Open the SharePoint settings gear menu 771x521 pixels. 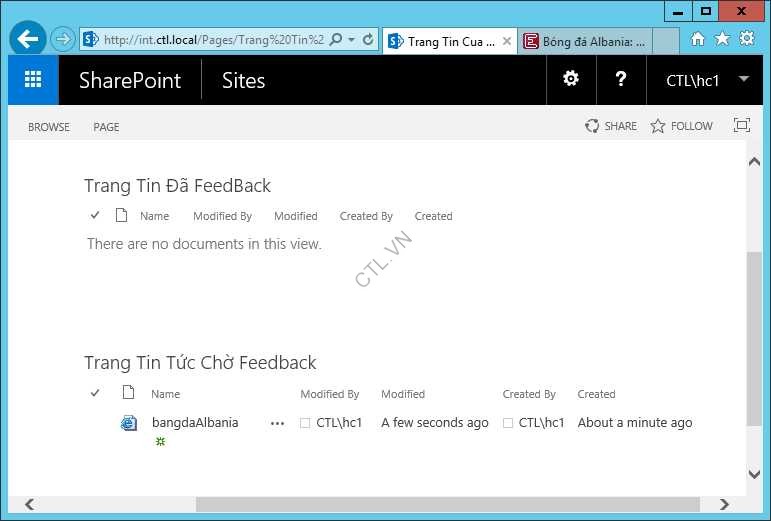(571, 79)
